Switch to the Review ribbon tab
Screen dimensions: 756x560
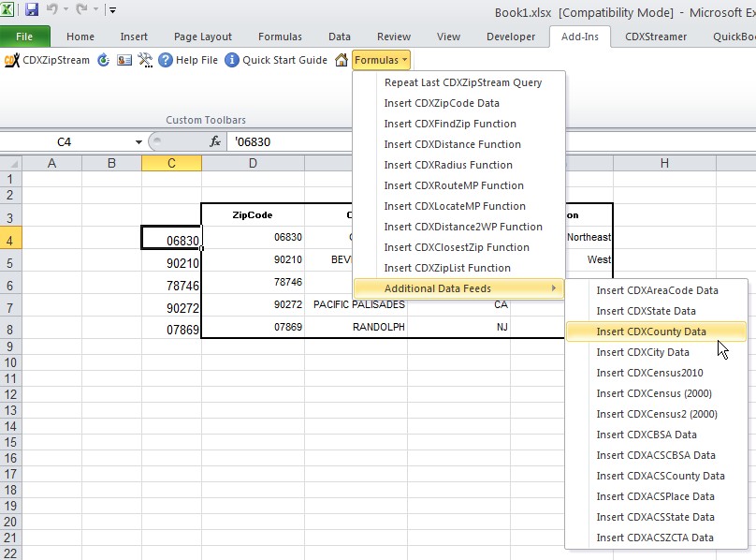pyautogui.click(x=394, y=37)
